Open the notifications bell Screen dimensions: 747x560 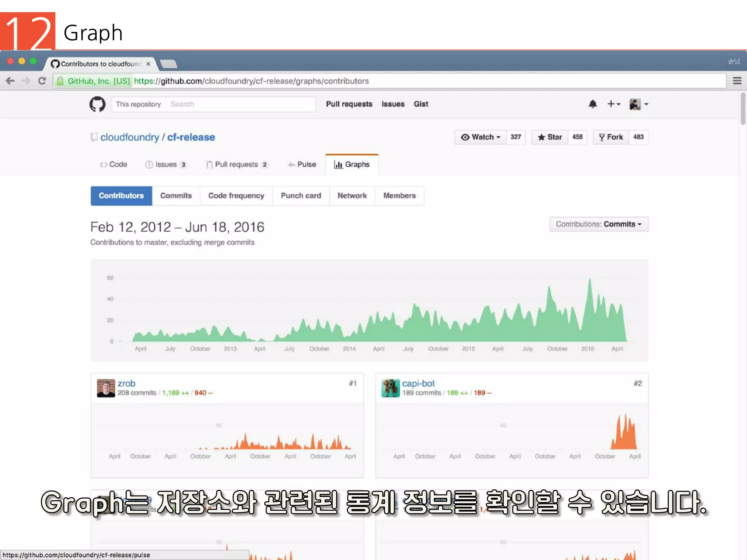coord(593,104)
